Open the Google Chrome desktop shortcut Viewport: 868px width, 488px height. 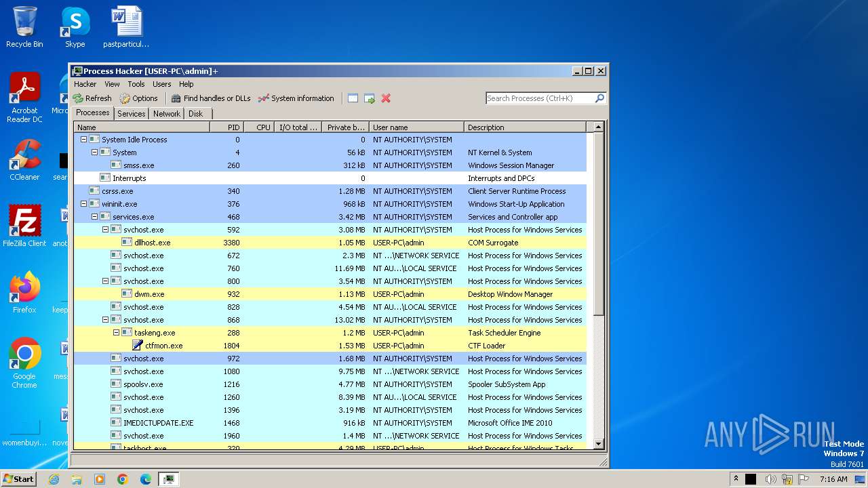(24, 363)
